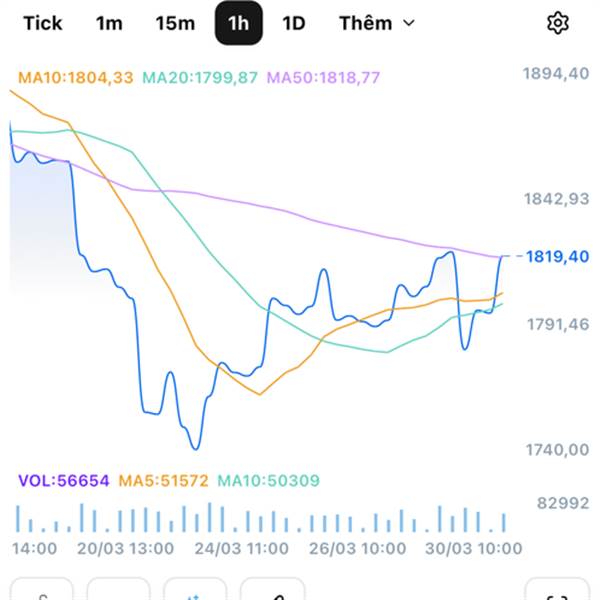Image resolution: width=600 pixels, height=600 pixels.
Task: Click the active 1h timeframe tab
Action: click(238, 23)
